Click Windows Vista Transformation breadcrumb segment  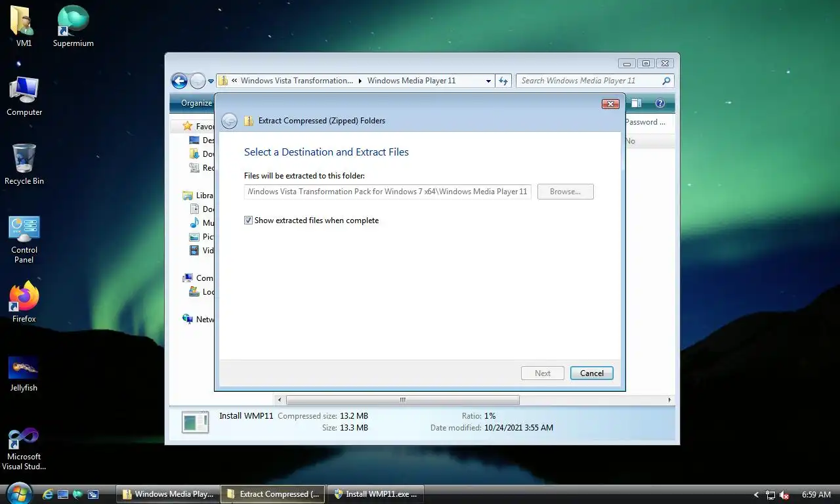(297, 81)
